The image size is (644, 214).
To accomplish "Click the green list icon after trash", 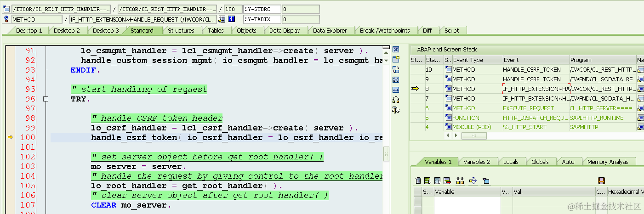I will click(427, 180).
